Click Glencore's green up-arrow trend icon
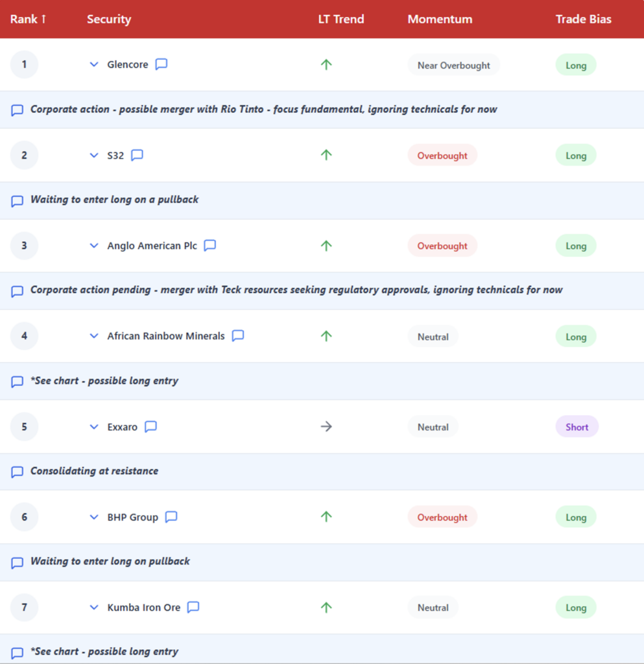 (x=326, y=64)
